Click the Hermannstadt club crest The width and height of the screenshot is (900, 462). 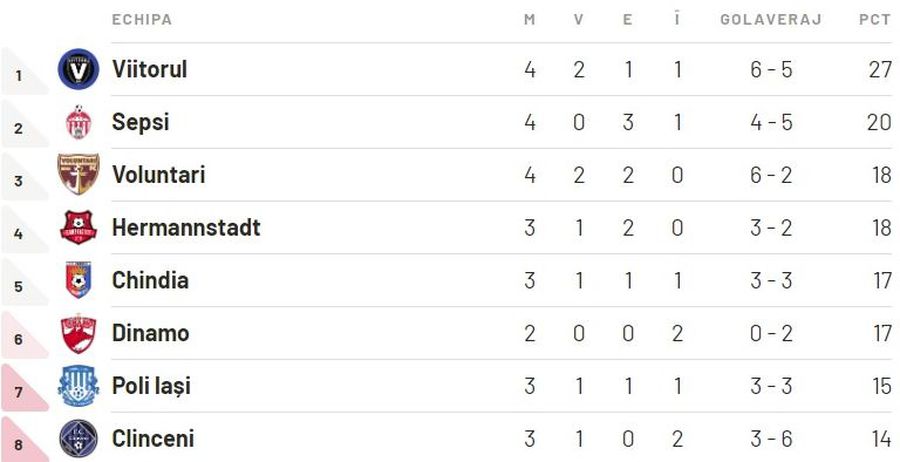point(79,227)
